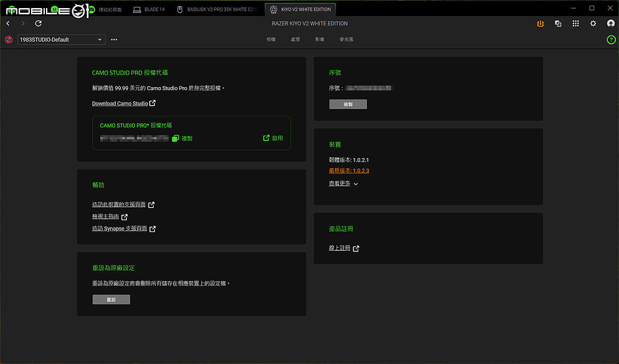Click the red profile sync status icon
This screenshot has height=364, width=619.
pyautogui.click(x=9, y=39)
